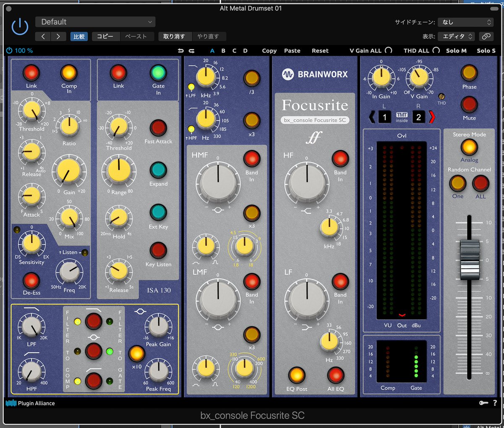Viewport: 504px width, 428px height.
Task: Click the Plugin Alliance logo
Action: click(30, 403)
